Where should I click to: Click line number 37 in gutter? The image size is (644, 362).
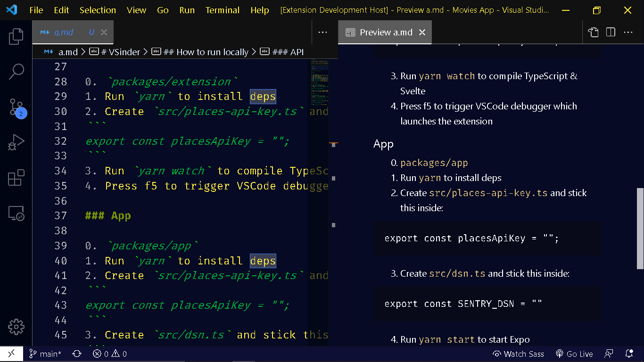tap(61, 215)
